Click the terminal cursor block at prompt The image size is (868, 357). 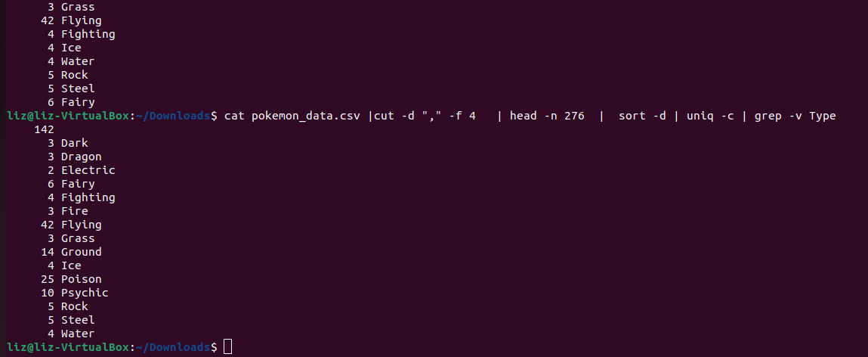[x=227, y=347]
